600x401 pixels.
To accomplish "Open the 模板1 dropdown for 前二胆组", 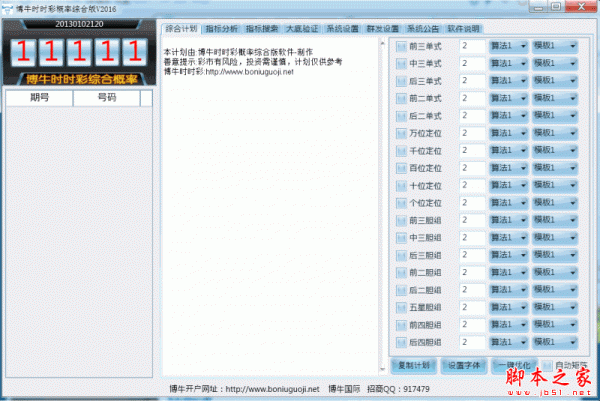I will click(x=555, y=272).
